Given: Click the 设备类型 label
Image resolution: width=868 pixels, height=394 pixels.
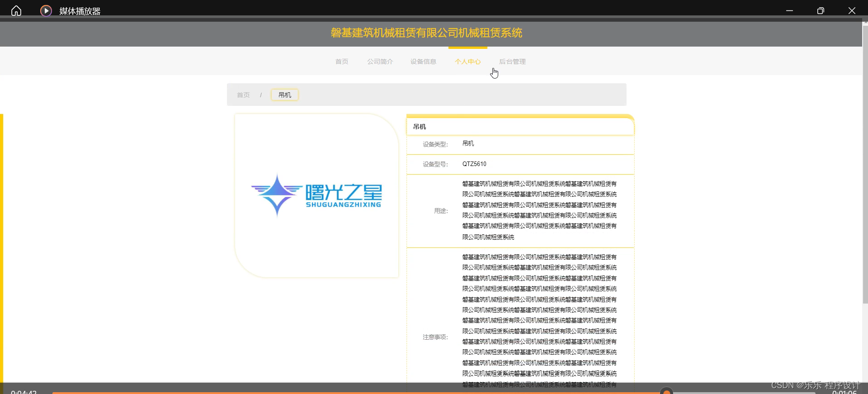Looking at the screenshot, I should point(435,144).
